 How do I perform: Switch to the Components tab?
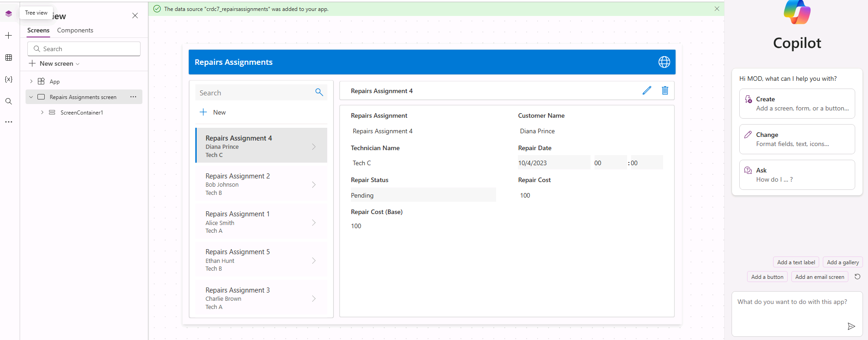pos(75,30)
